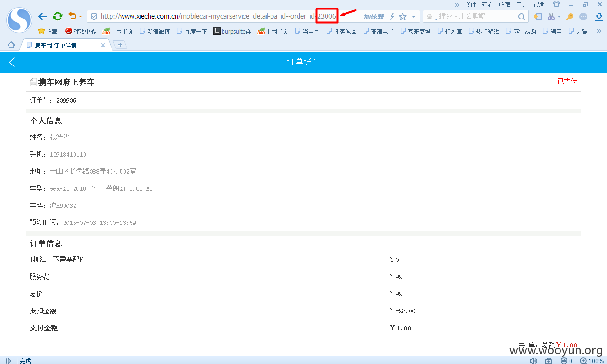
Task: Open the 收藏 menu
Action: coord(504,4)
